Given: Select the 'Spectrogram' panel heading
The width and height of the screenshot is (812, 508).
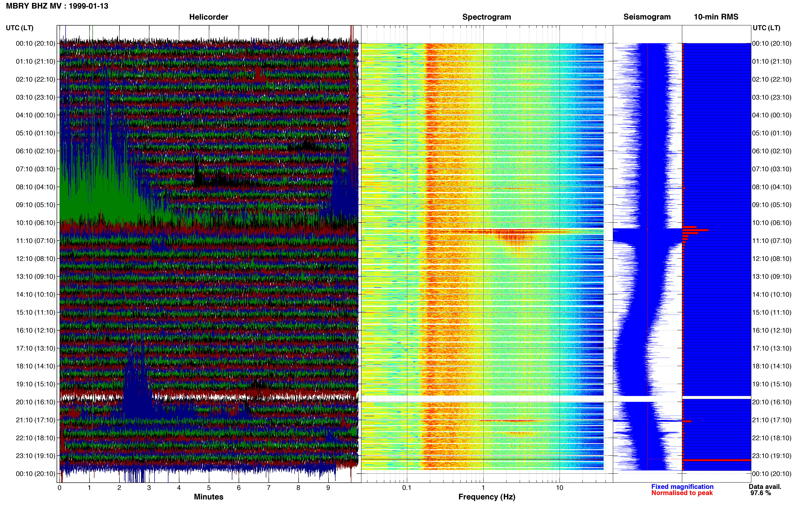Looking at the screenshot, I should coord(487,17).
